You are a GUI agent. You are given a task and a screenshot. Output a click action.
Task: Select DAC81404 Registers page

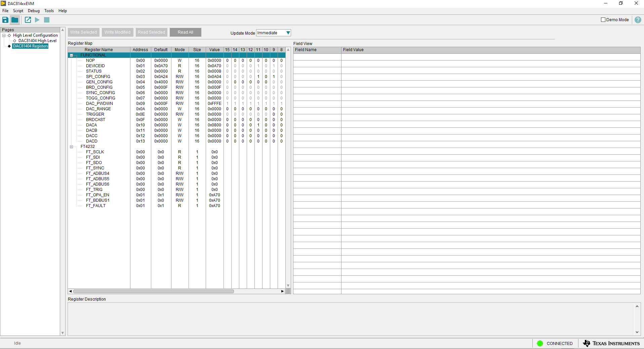(x=30, y=46)
